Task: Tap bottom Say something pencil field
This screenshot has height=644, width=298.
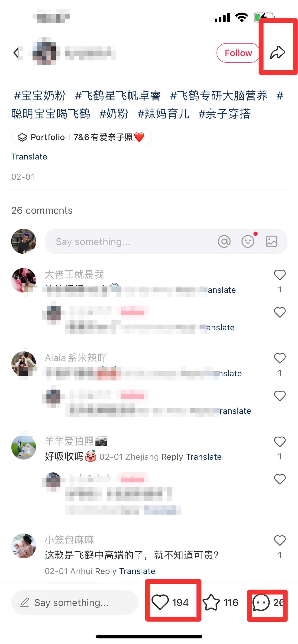Action: tap(75, 603)
